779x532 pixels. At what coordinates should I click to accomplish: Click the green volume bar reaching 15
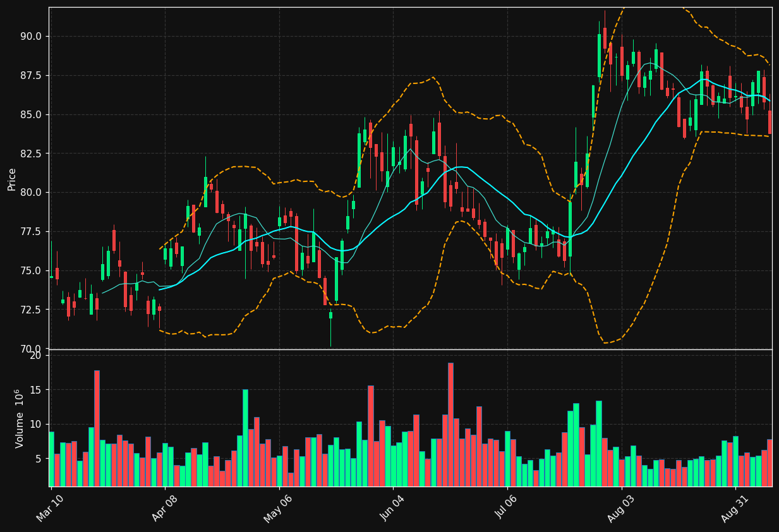(245, 438)
